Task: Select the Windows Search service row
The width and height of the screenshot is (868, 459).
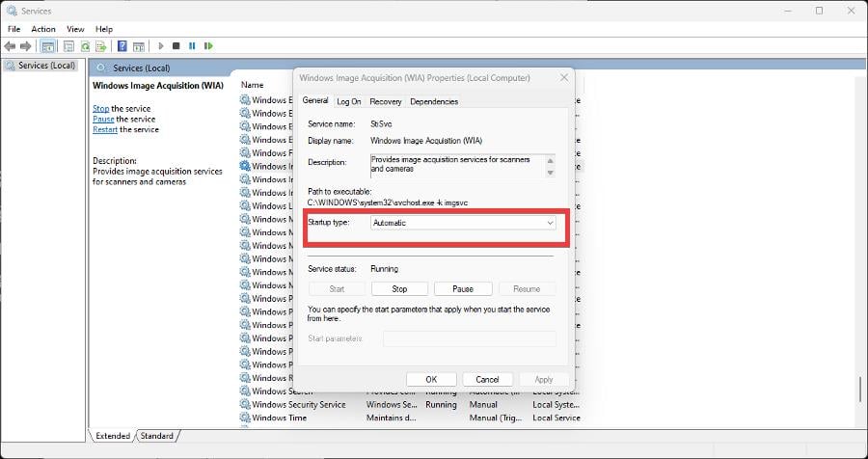Action: 410,391
